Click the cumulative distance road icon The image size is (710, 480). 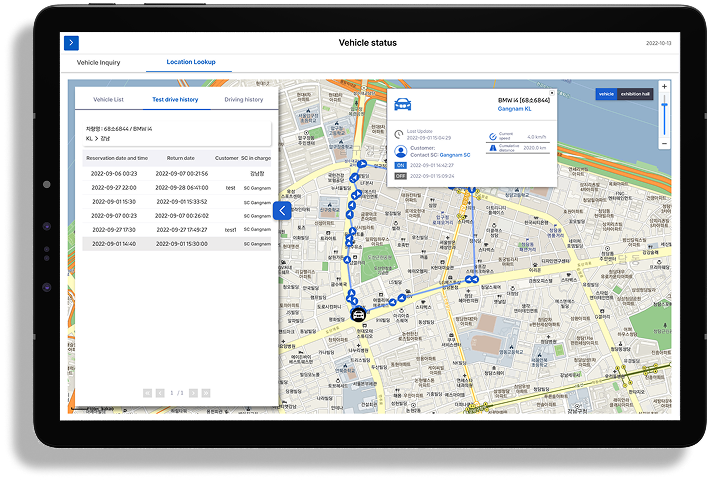[x=492, y=148]
